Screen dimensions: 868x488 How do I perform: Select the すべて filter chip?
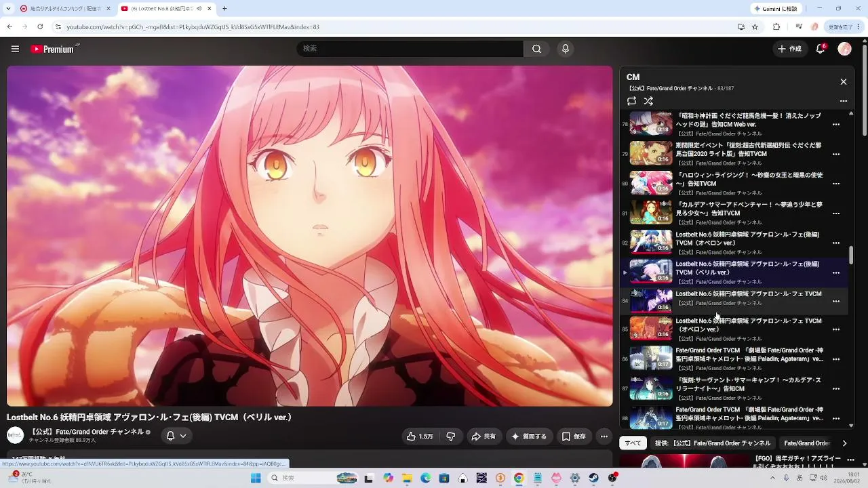pos(633,443)
